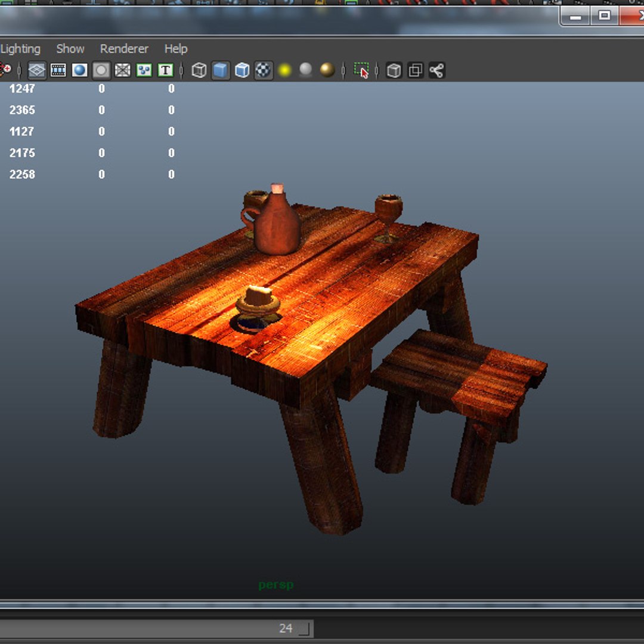Click the resolution gate blue sphere icon

point(80,70)
